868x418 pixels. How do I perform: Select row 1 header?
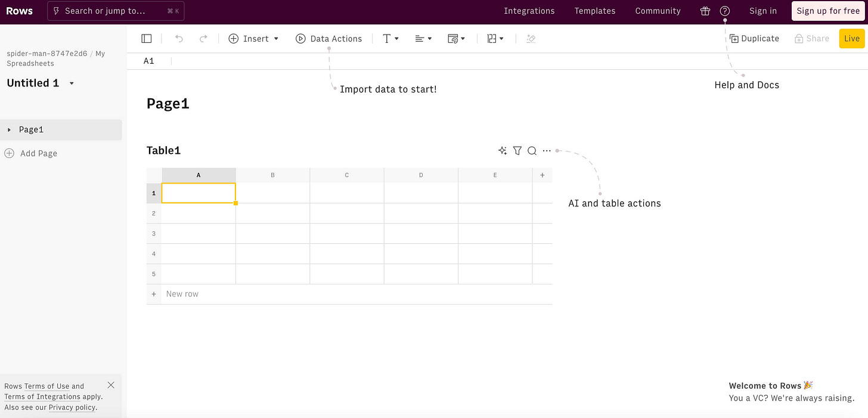click(x=154, y=193)
